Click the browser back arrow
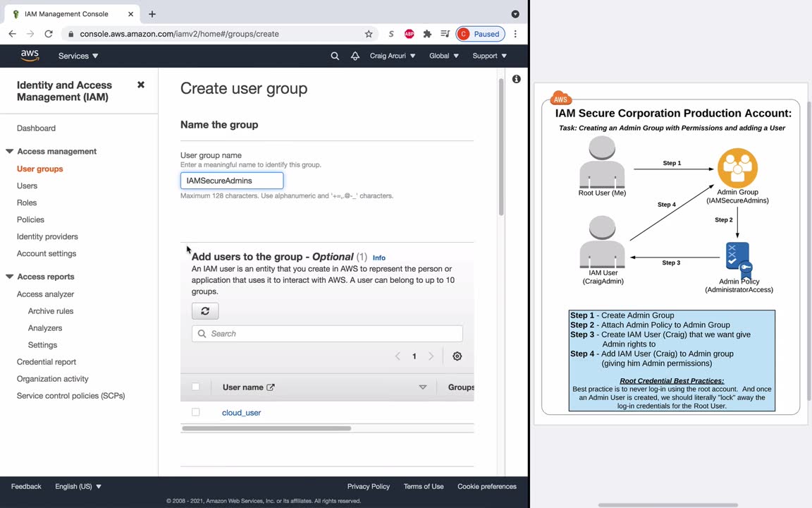Image resolution: width=812 pixels, height=508 pixels. click(x=13, y=34)
